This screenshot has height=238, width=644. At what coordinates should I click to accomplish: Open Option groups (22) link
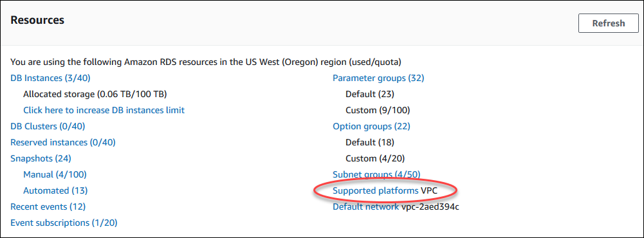coord(371,126)
